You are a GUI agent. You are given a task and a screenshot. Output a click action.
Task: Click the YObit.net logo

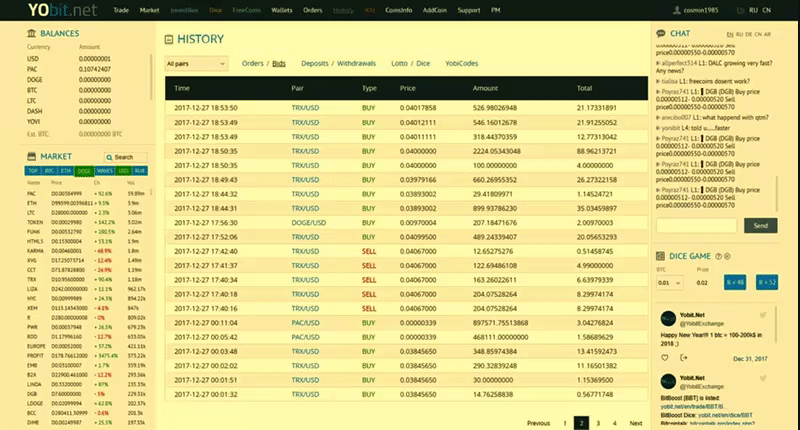point(62,10)
